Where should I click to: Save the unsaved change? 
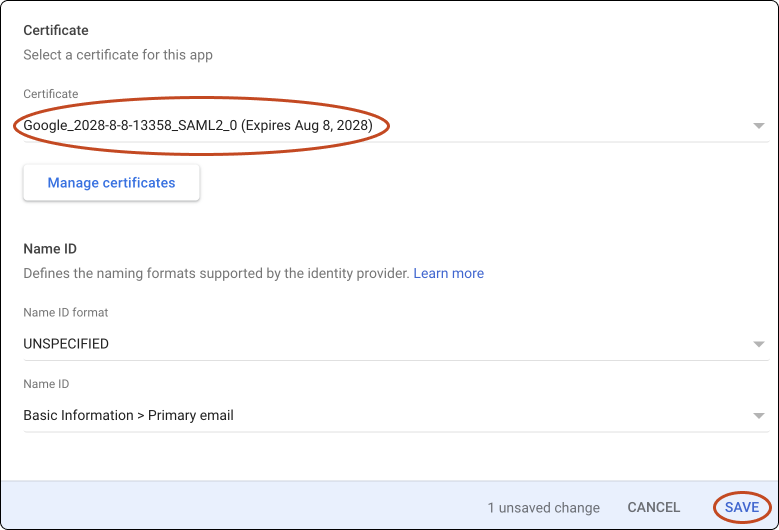(742, 507)
